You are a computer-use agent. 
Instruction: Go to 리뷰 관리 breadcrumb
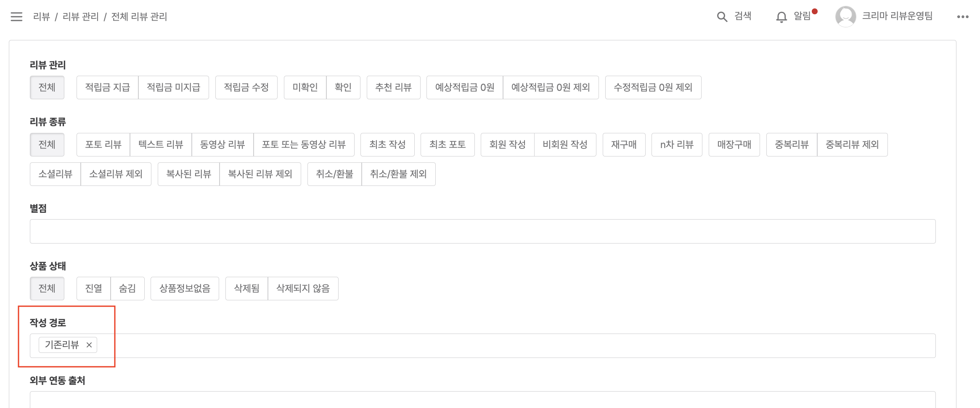click(x=80, y=17)
